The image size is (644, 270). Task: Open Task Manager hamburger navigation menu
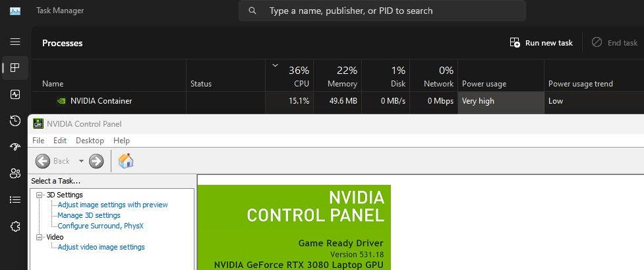pyautogui.click(x=15, y=42)
